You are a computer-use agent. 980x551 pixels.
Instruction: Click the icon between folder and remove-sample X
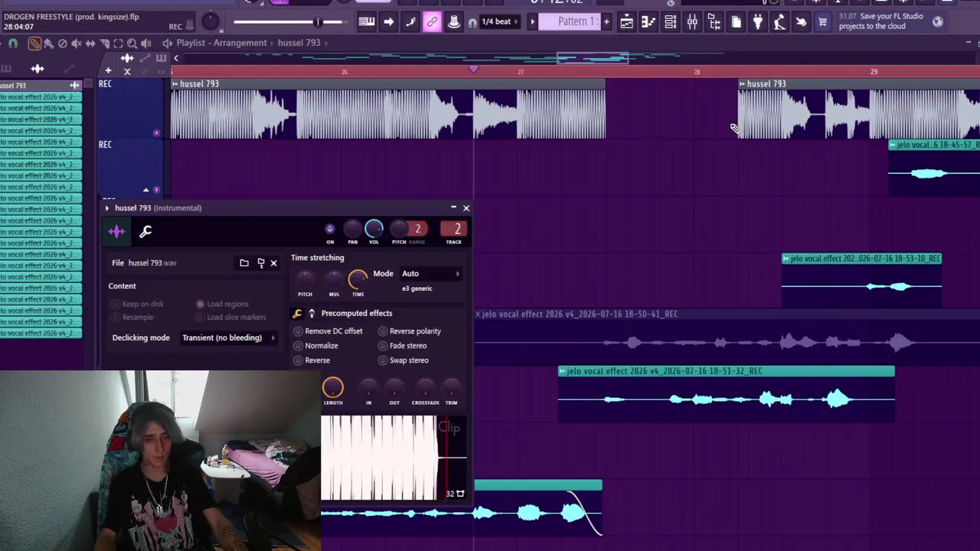click(x=261, y=263)
